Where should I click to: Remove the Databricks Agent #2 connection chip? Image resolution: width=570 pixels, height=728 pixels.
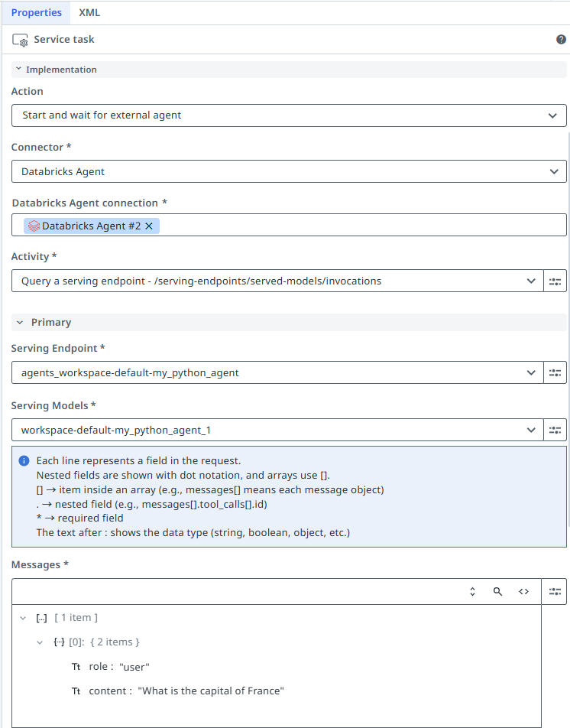[x=149, y=226]
